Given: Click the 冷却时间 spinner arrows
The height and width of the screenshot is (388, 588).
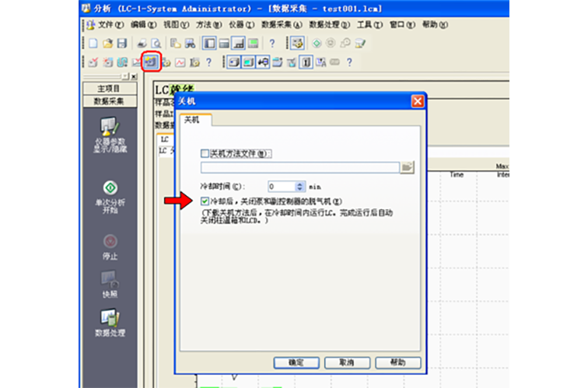Looking at the screenshot, I should (x=301, y=187).
